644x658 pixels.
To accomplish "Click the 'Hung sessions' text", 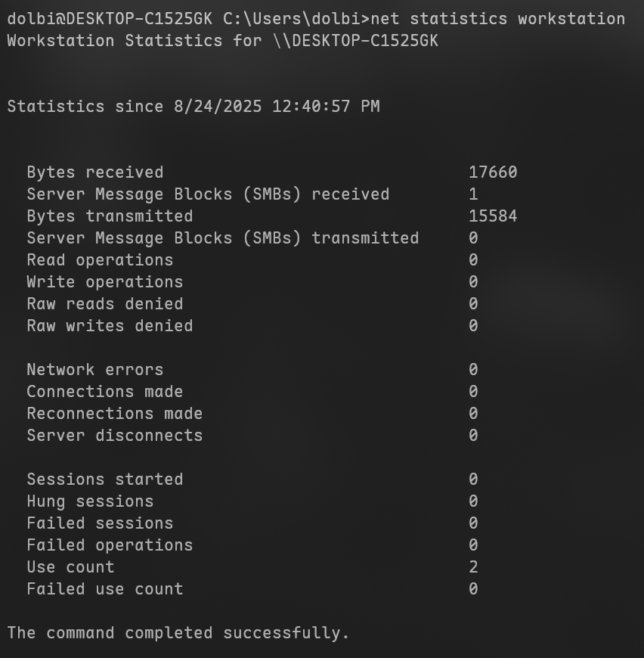I will (x=90, y=501).
